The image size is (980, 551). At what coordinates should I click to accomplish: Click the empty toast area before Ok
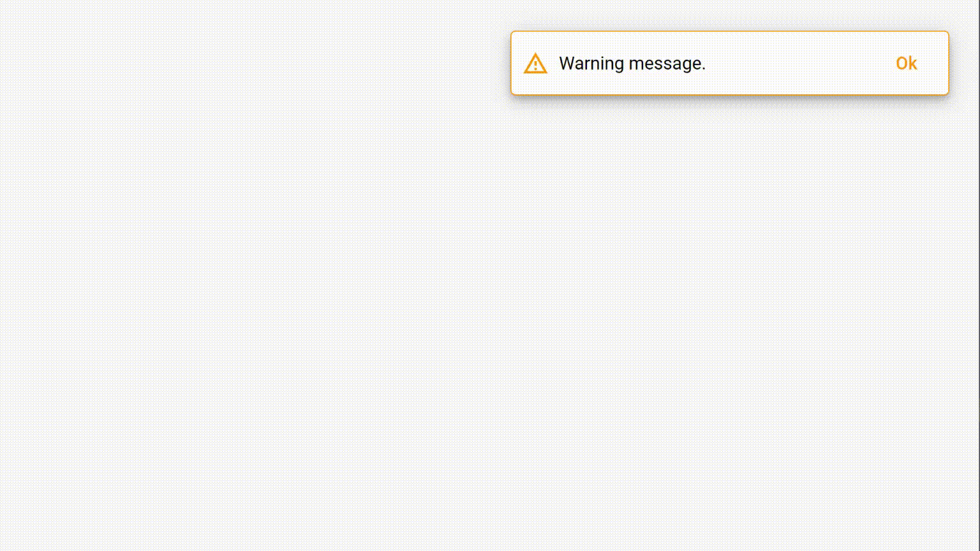tap(798, 63)
